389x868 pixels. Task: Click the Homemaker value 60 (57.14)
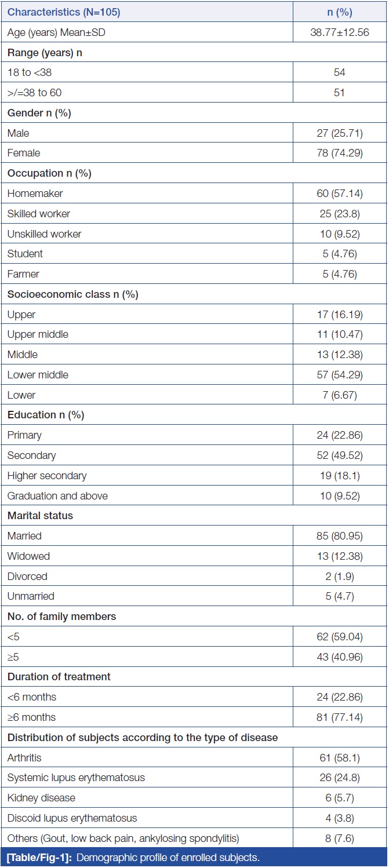(x=339, y=194)
